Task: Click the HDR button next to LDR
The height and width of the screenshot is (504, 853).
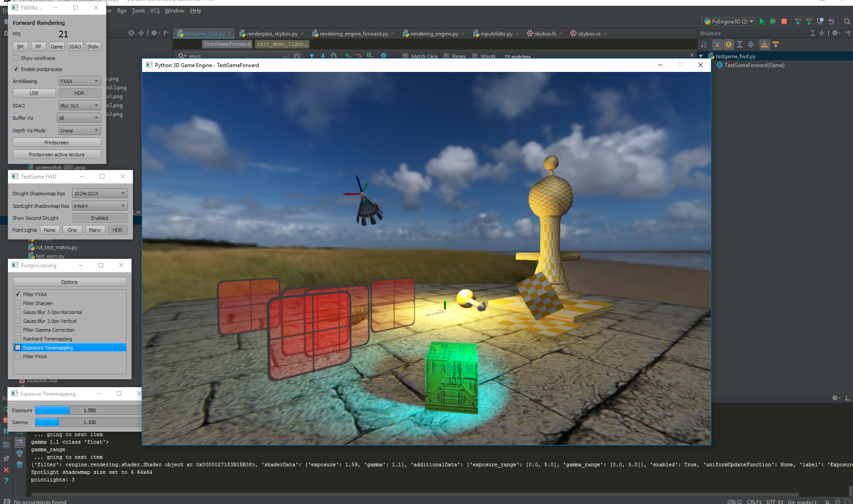Action: 79,93
